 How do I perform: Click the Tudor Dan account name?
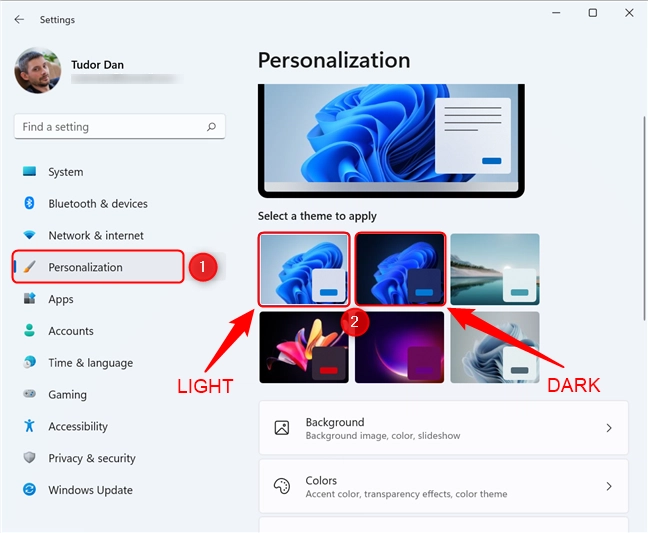pos(98,65)
